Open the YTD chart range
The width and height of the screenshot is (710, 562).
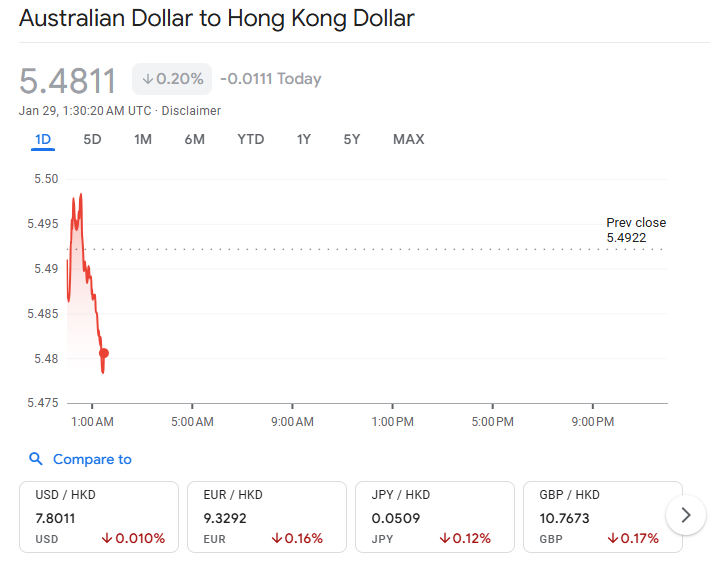click(250, 139)
